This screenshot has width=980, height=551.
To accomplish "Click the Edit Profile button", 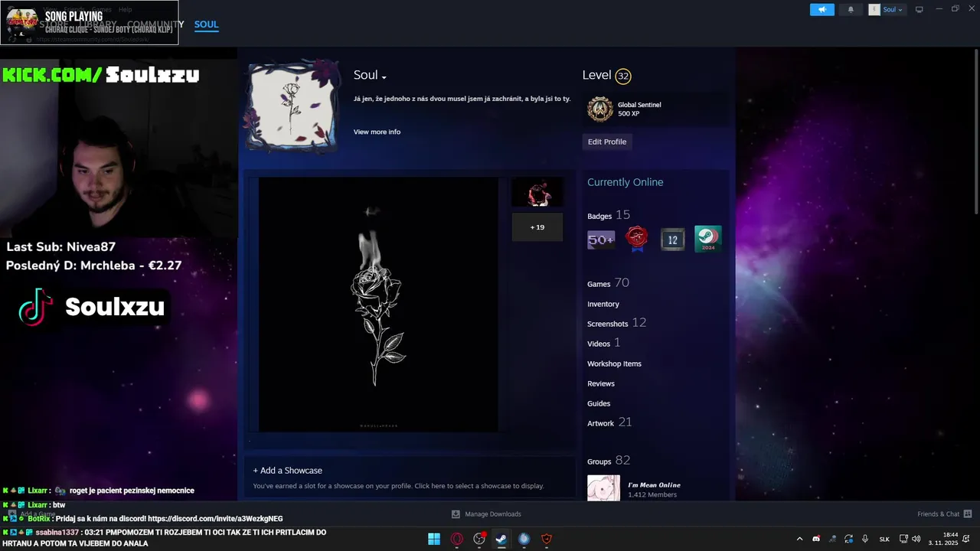I will coord(607,142).
